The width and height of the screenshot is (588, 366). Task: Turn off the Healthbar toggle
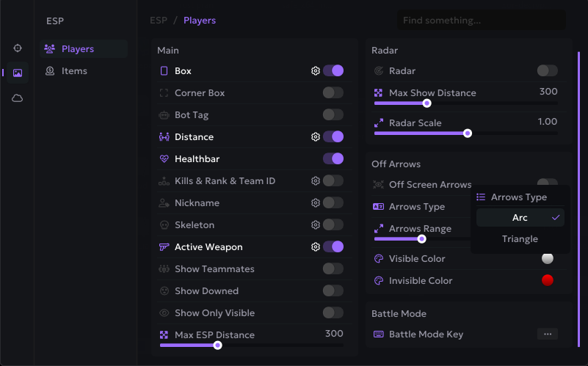[x=333, y=159]
